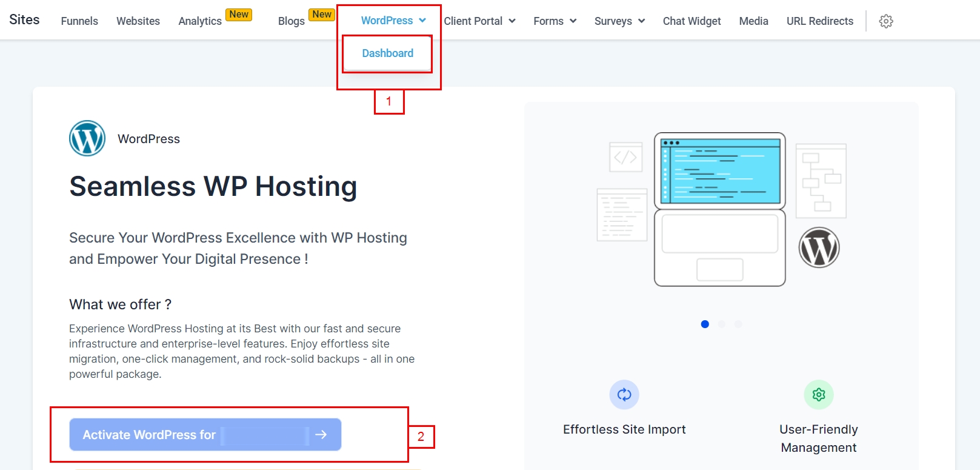Select the first carousel dot
Screen dimensions: 980x470
click(705, 324)
